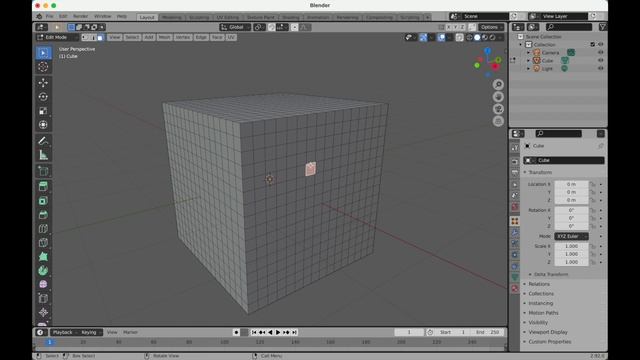Click the outliner filter funnel icon

(x=602, y=27)
